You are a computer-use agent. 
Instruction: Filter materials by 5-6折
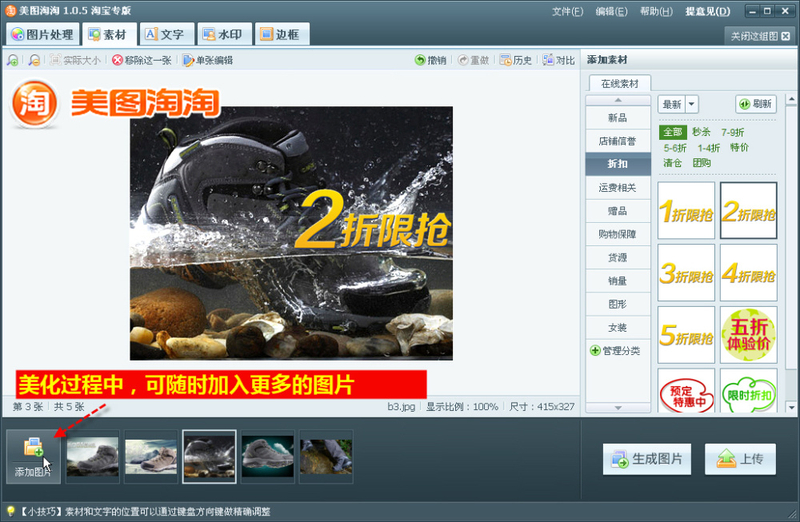(675, 148)
